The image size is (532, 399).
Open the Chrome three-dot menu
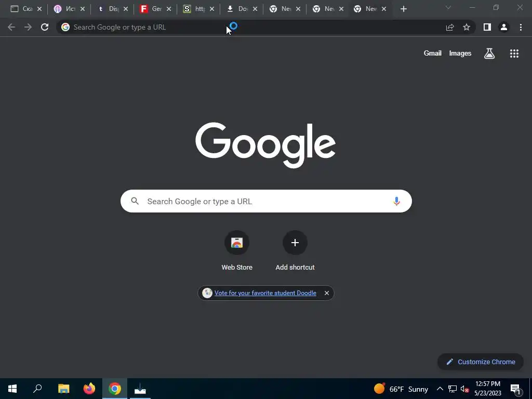click(521, 27)
